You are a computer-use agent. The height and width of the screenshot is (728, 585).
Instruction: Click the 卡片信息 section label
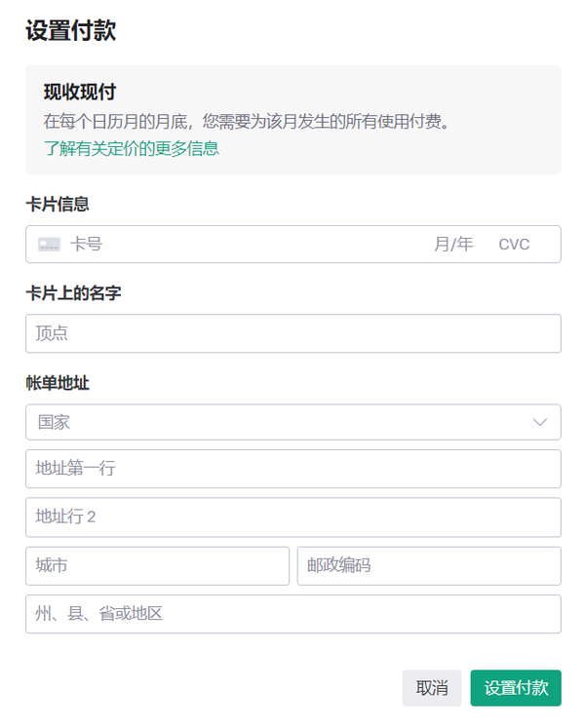coord(58,204)
